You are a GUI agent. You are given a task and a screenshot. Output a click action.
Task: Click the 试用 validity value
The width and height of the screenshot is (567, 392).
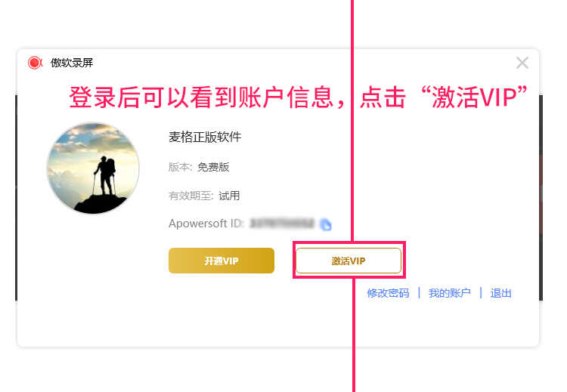[229, 196]
